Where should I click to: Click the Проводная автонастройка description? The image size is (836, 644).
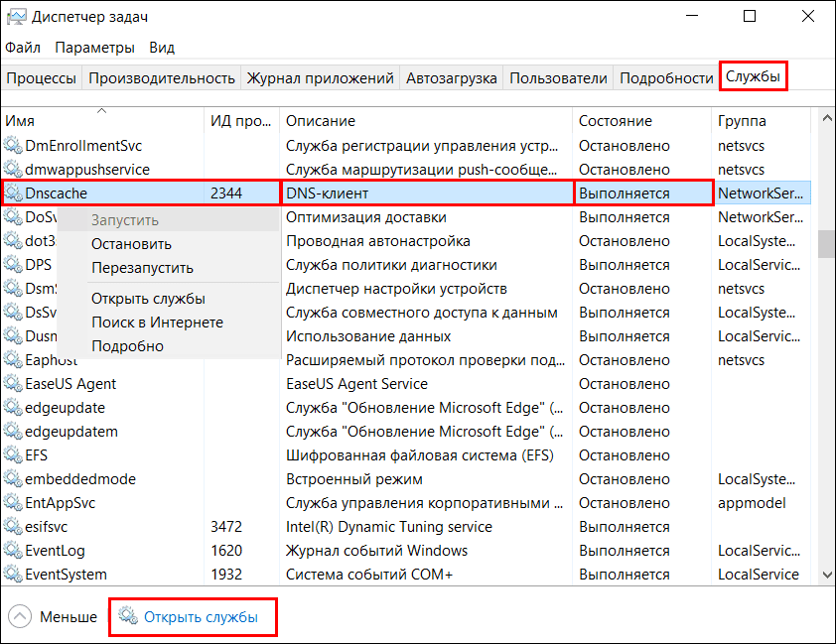click(378, 241)
